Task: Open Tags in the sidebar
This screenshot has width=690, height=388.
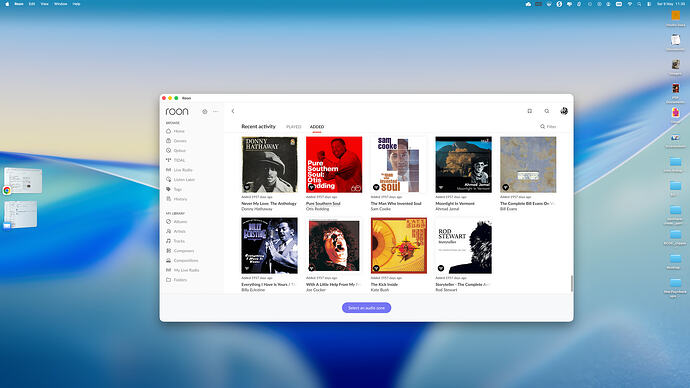Action: click(x=174, y=189)
